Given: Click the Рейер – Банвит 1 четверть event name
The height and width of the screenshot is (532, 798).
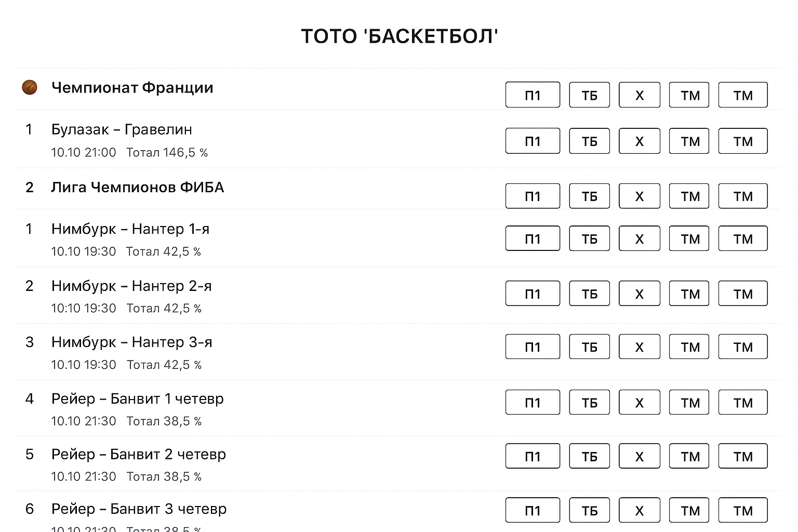Looking at the screenshot, I should [137, 398].
